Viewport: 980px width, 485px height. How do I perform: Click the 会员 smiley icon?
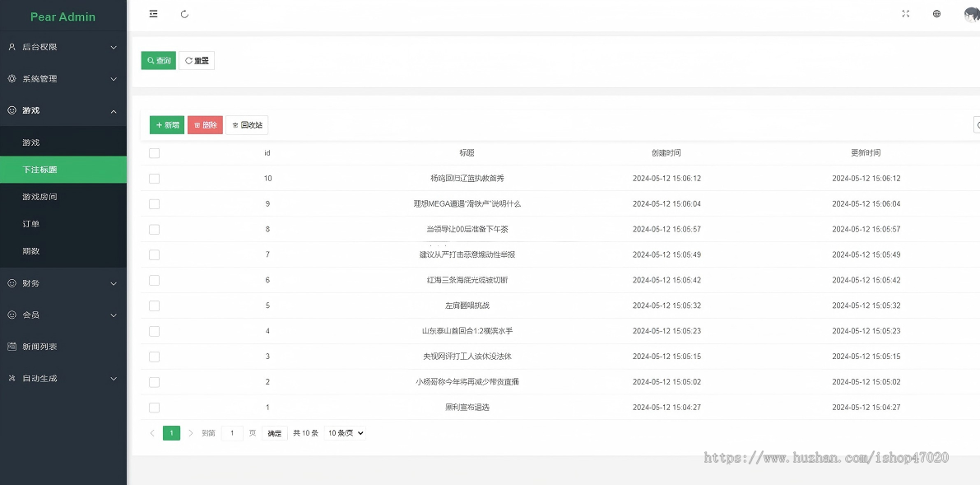12,315
